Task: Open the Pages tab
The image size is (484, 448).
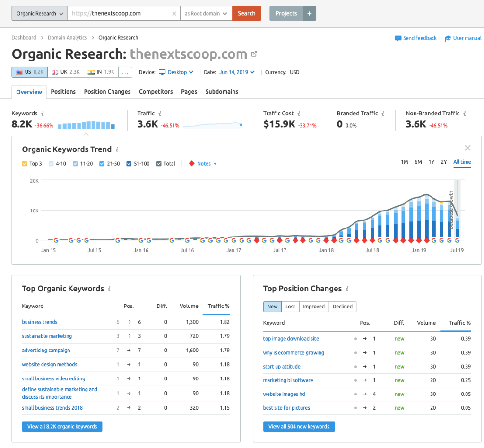Action: 189,92
